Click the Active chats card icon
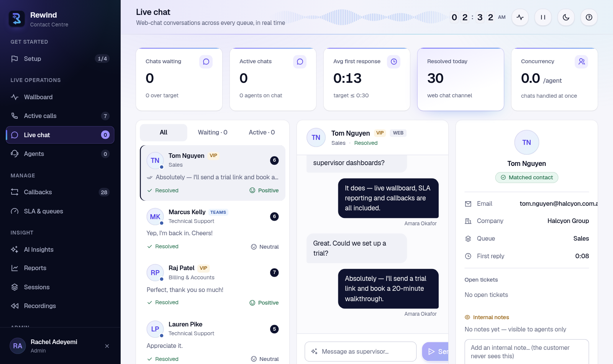This screenshot has width=613, height=364. [x=300, y=62]
